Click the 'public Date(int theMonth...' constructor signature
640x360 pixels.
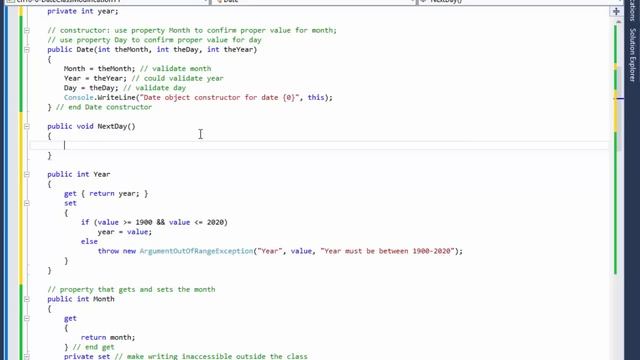152,49
